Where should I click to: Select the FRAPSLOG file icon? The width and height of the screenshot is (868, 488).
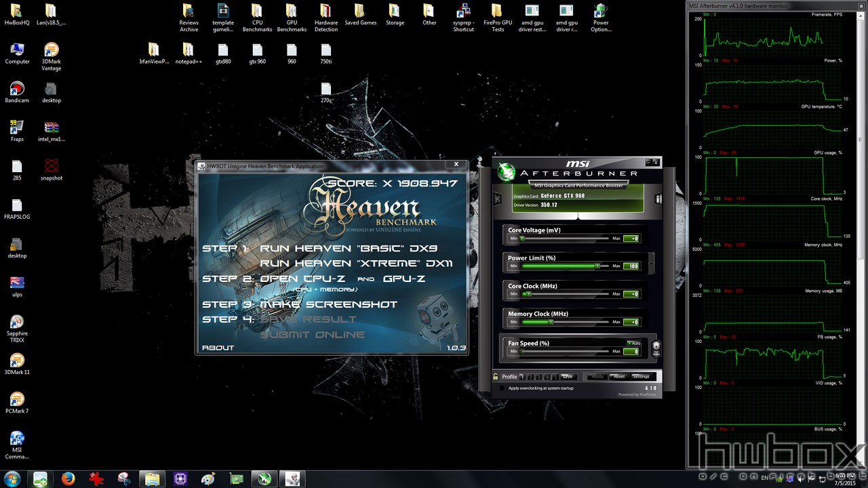tap(17, 209)
